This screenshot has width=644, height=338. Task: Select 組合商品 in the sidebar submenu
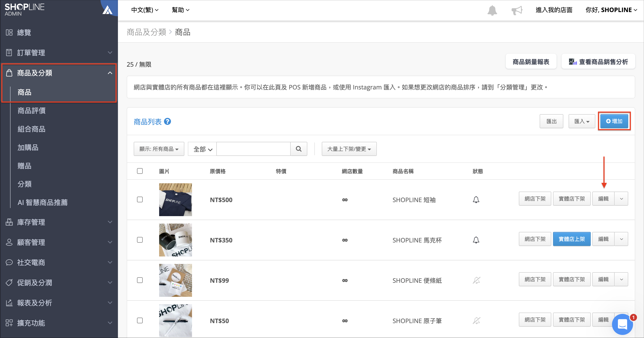pyautogui.click(x=32, y=129)
